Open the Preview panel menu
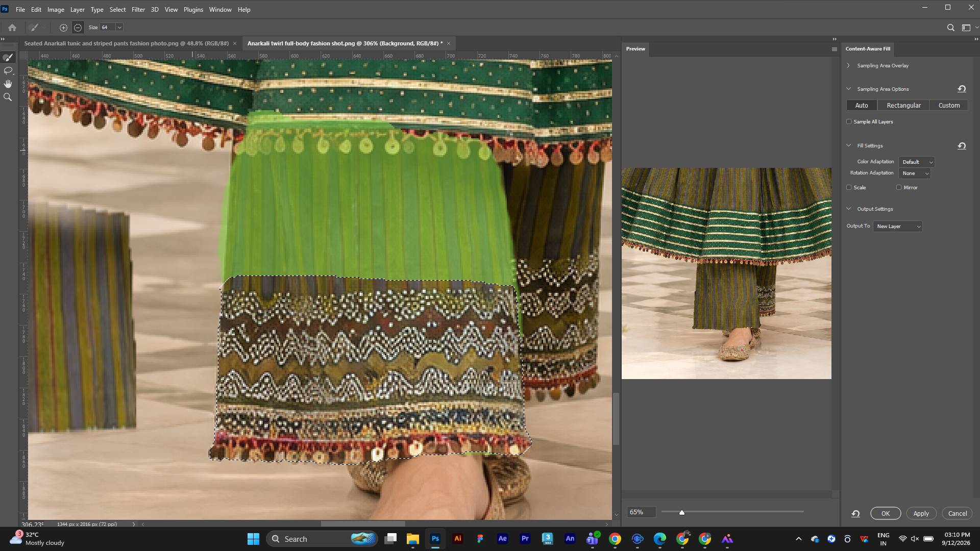 pos(834,49)
